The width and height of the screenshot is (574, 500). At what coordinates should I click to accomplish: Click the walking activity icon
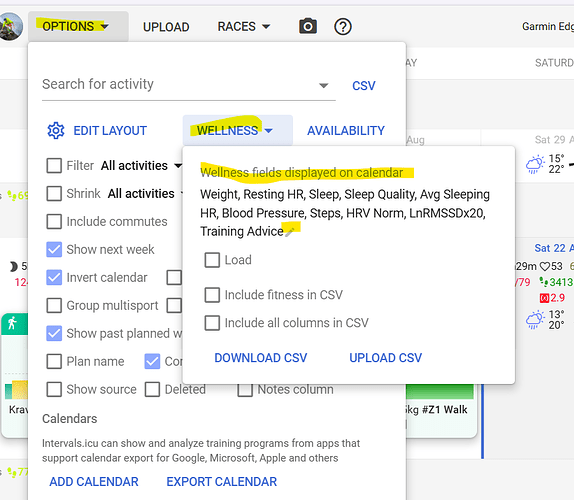pos(12,323)
